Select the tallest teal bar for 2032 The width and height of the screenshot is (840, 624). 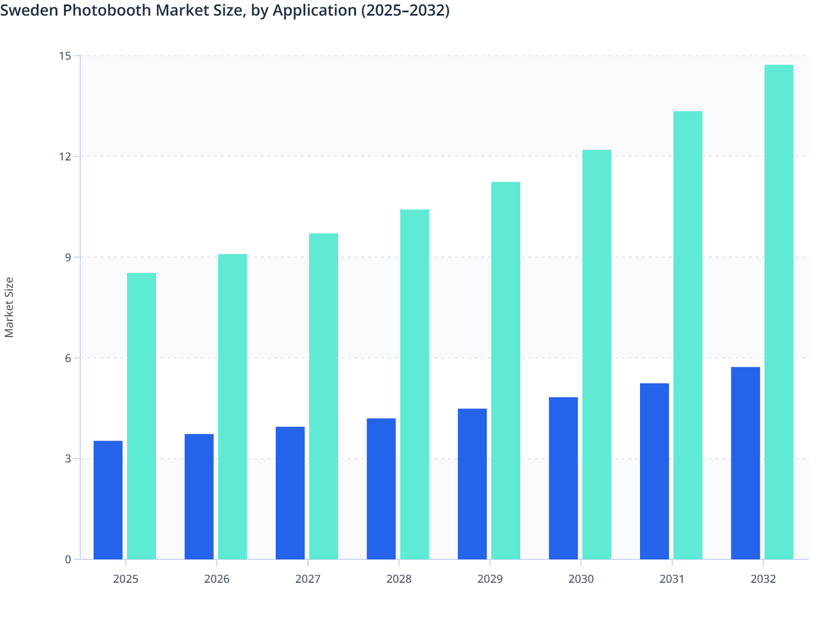pyautogui.click(x=779, y=312)
